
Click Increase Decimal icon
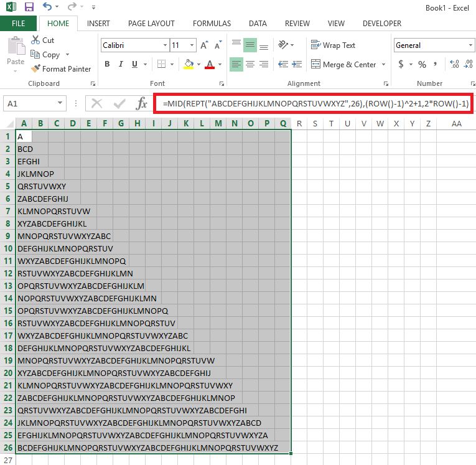(x=454, y=64)
